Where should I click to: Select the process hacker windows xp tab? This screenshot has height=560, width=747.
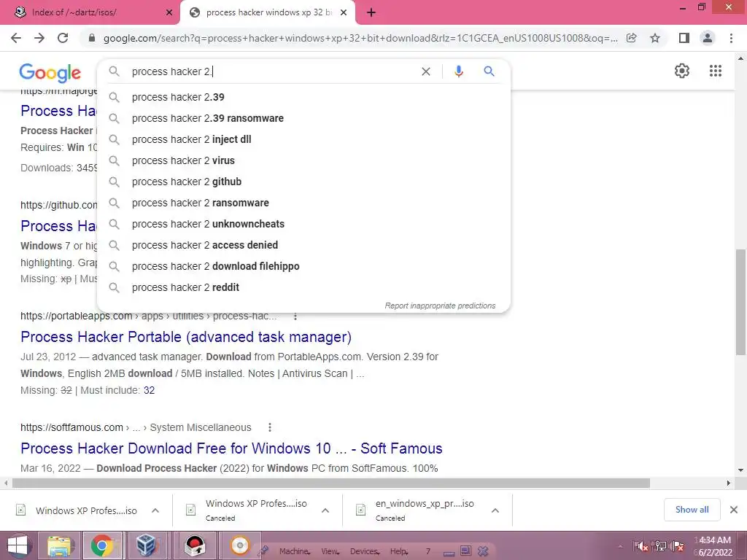(268, 13)
